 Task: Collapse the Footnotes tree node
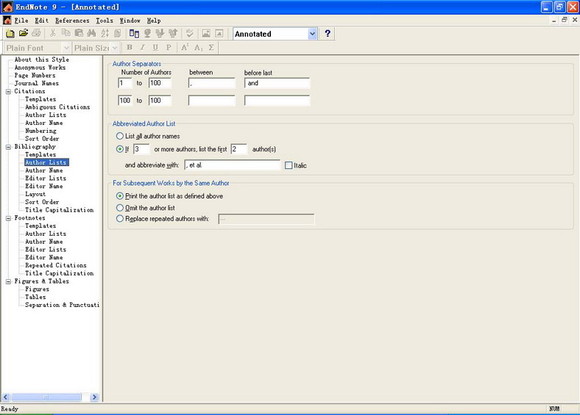[8, 218]
